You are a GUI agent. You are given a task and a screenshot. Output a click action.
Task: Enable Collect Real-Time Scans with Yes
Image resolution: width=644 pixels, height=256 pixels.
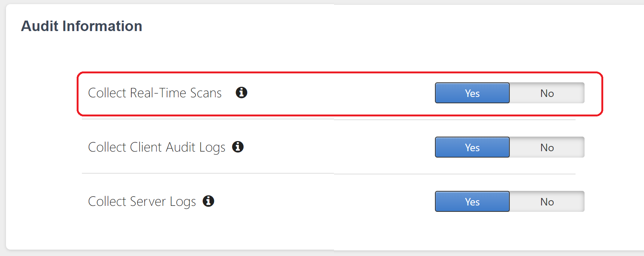pyautogui.click(x=472, y=93)
